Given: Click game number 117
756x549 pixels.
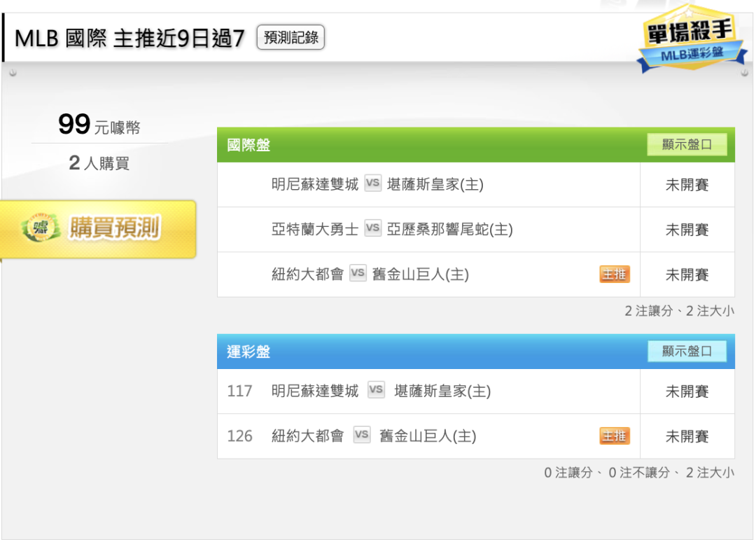Looking at the screenshot, I should click(239, 391).
